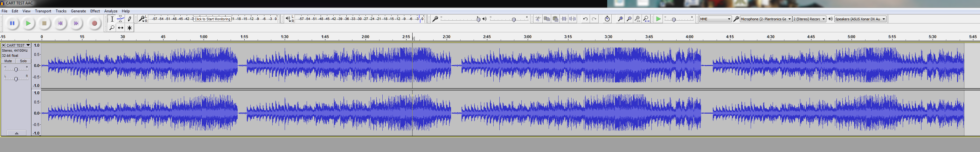Click the Fit Project zoom icon
980x152 pixels.
tap(646, 19)
